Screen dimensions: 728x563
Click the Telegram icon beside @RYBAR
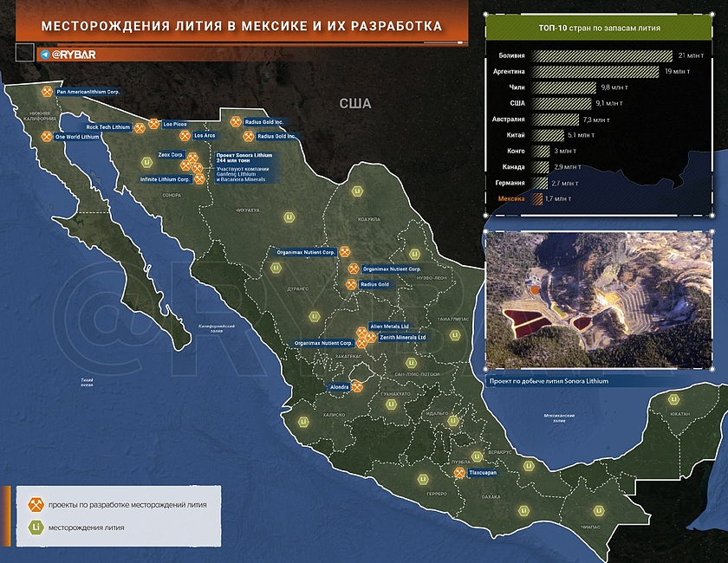tap(45, 55)
